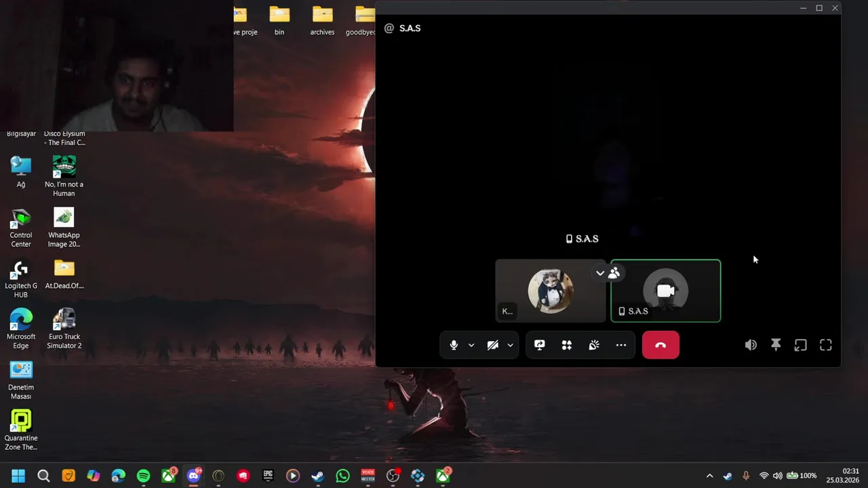
Task: Open camera options dropdown arrow
Action: tap(510, 345)
